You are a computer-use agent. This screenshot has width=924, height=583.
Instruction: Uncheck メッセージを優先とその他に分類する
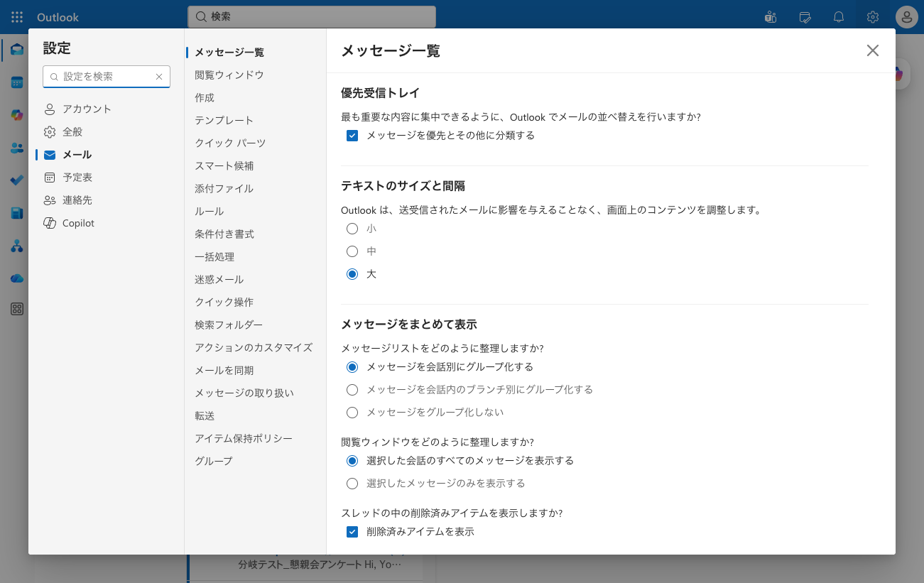point(352,136)
